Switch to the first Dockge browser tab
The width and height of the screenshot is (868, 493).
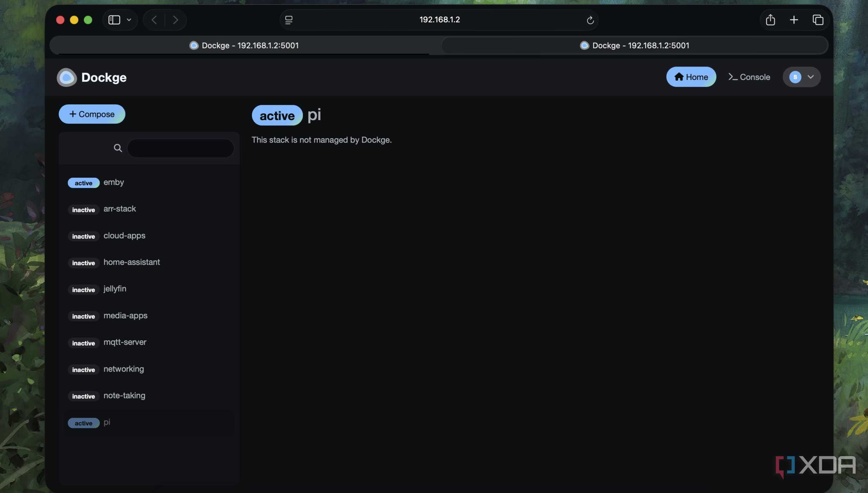[x=244, y=45]
